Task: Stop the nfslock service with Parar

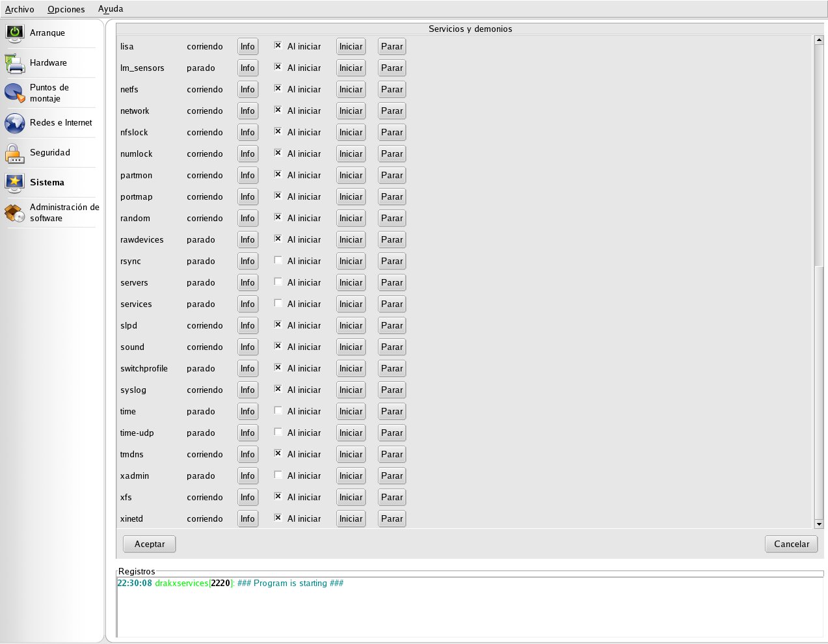Action: click(x=392, y=132)
